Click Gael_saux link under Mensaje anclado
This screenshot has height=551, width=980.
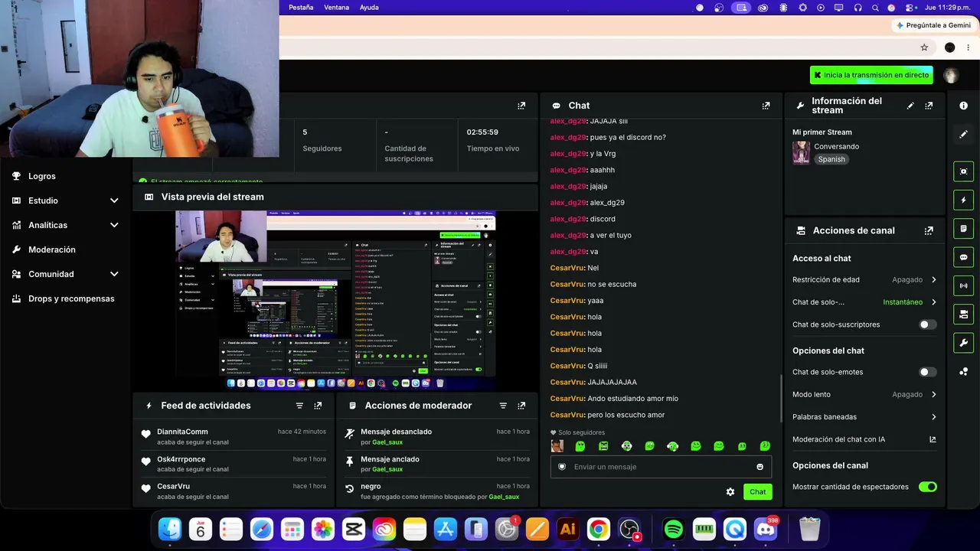click(x=387, y=469)
